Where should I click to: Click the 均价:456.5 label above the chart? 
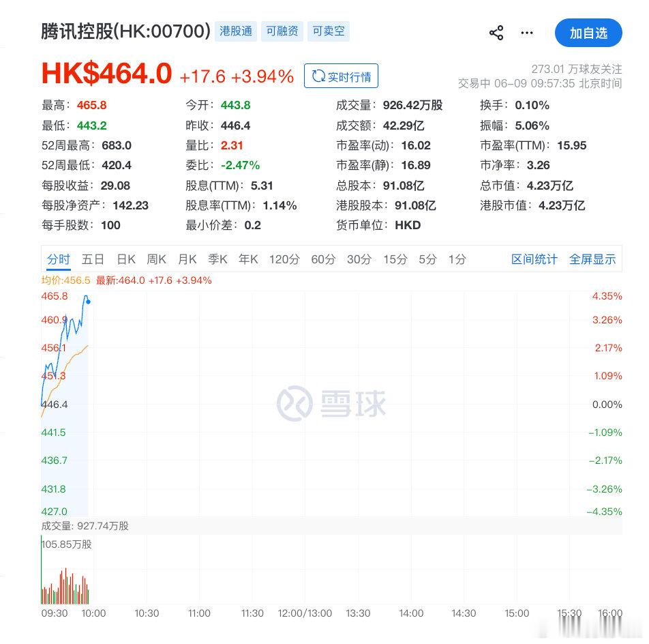[x=65, y=280]
